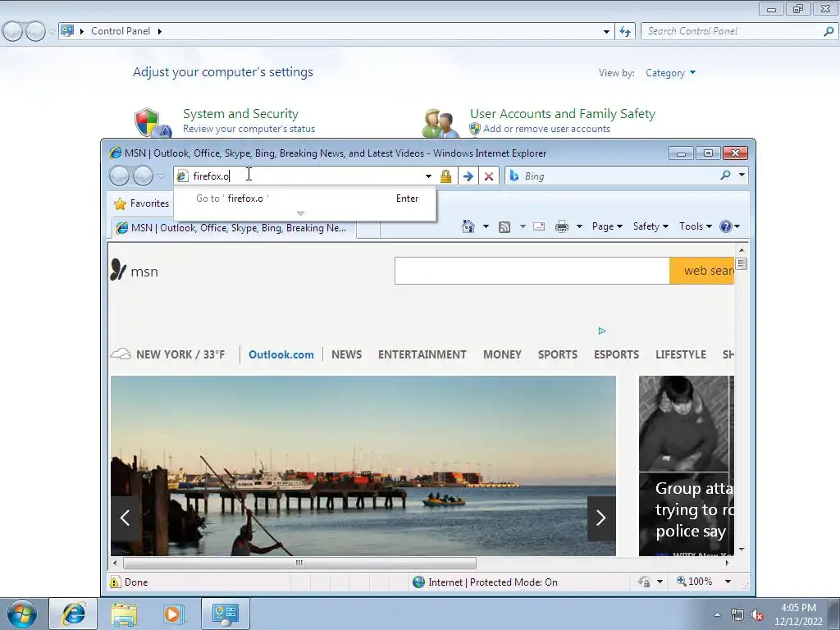Screen dimensions: 840x630
Task: Click the status bar warning icon beside Done
Action: pyautogui.click(x=115, y=582)
